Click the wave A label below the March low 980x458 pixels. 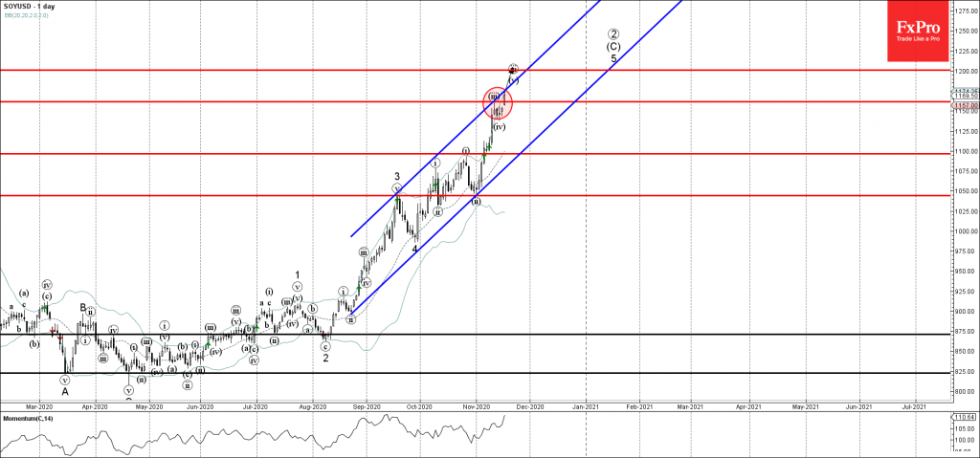tap(65, 390)
